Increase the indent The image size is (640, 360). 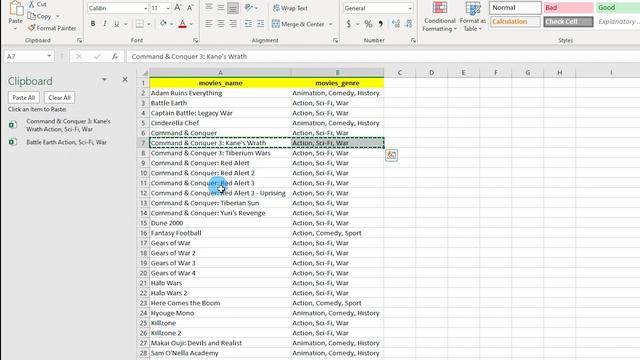[260, 24]
